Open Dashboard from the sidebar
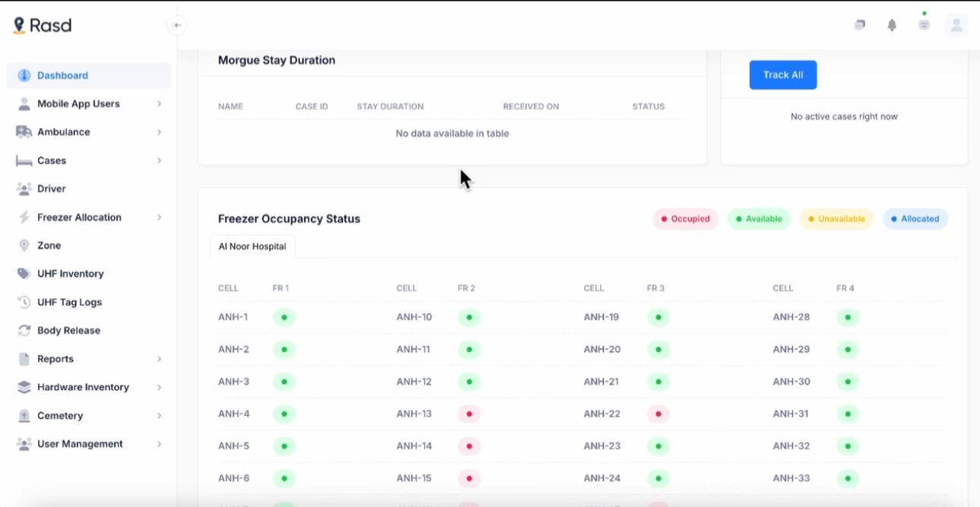The width and height of the screenshot is (980, 507). pos(62,75)
